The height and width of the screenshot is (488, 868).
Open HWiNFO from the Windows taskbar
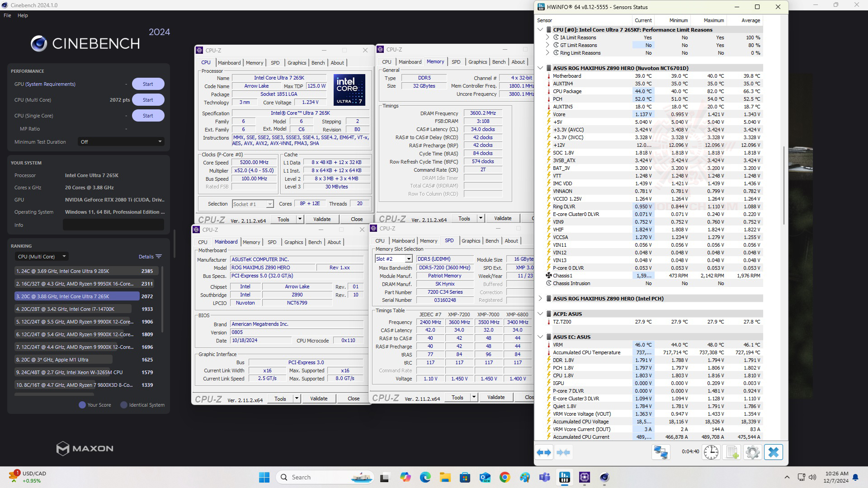(565, 477)
